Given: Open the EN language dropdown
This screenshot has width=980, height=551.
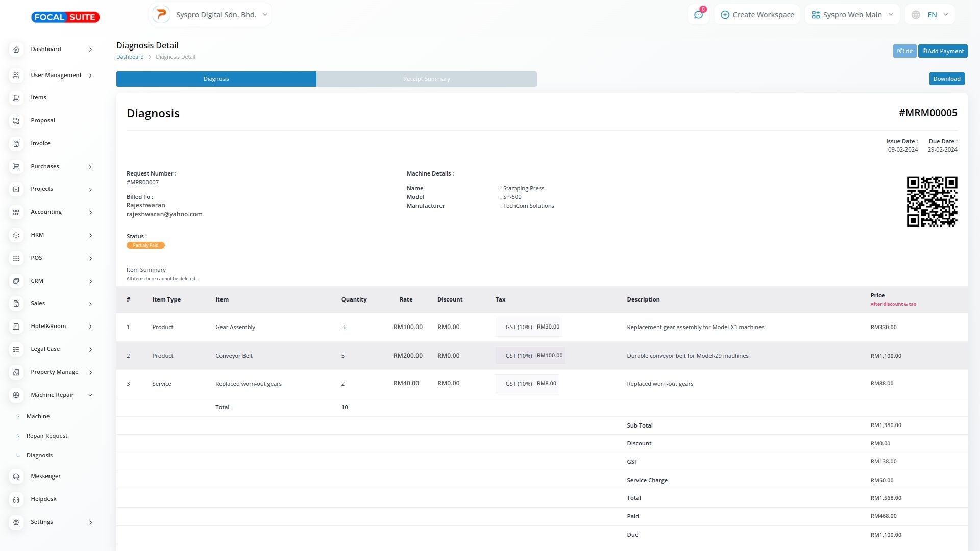Looking at the screenshot, I should 930,15.
